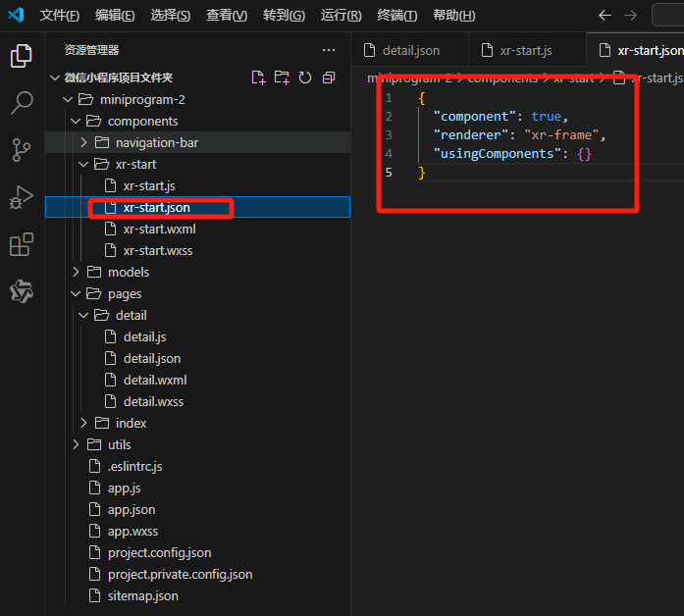Screen dimensions: 684x616
Task: Click the "xr-frame" string value in editor
Action: coord(561,135)
